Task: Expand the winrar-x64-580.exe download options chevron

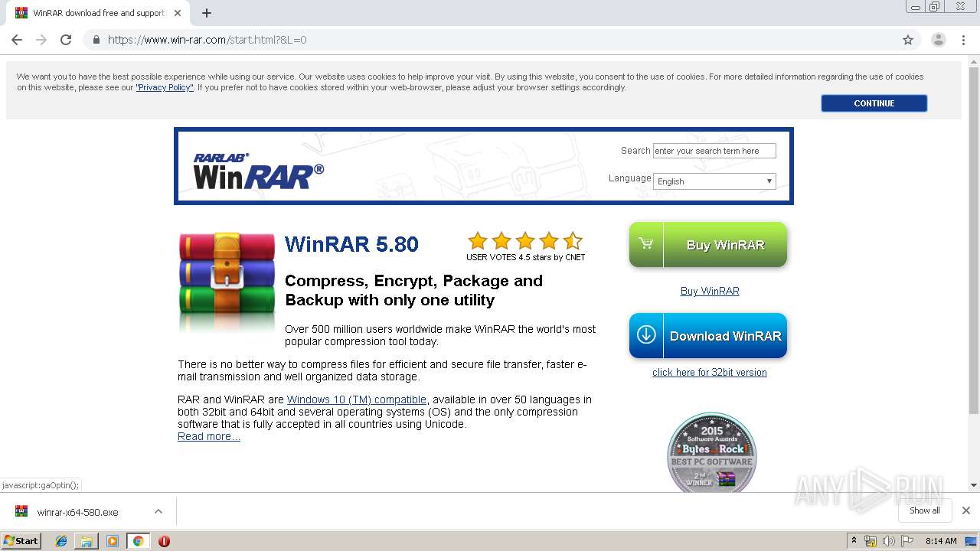Action: pyautogui.click(x=158, y=511)
